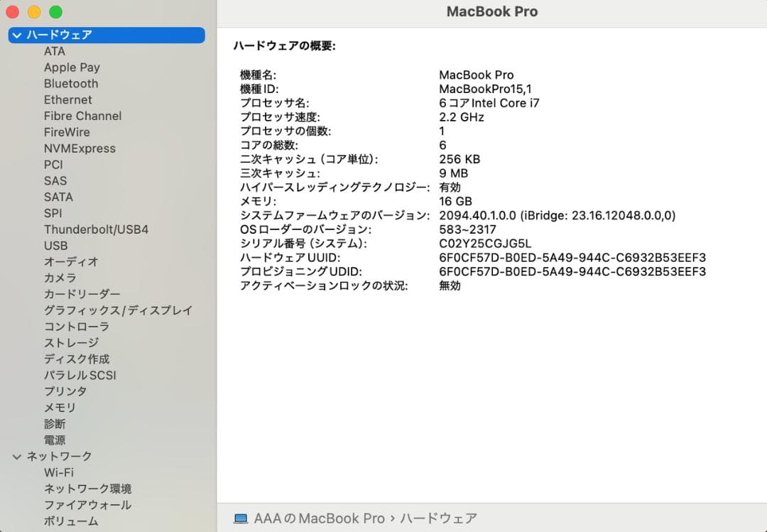Viewport: 767px width, 532px height.
Task: Select Apple Pay in the sidebar
Action: coord(72,67)
